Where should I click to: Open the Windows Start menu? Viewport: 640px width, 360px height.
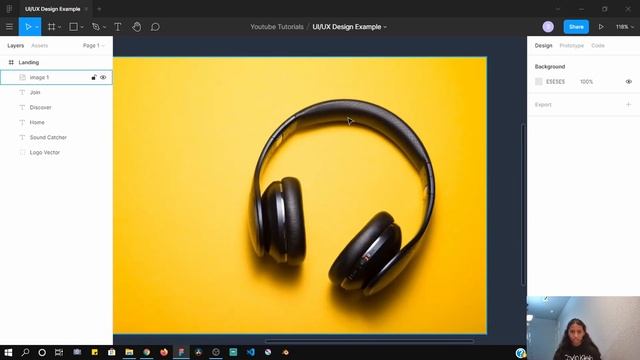[8, 352]
